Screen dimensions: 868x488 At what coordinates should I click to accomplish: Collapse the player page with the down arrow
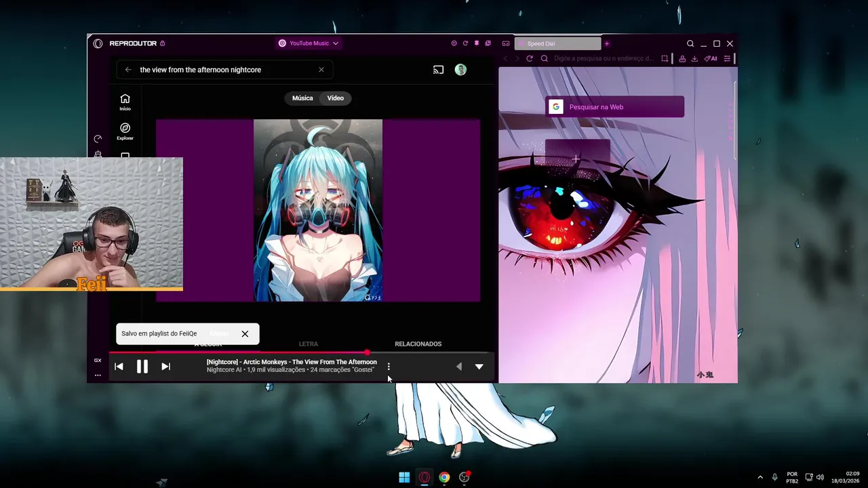pyautogui.click(x=479, y=367)
